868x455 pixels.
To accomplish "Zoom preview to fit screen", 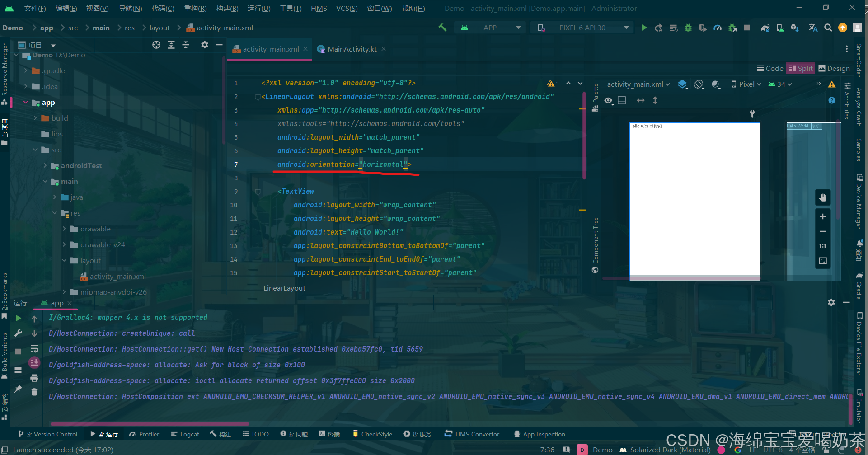I will tap(823, 261).
